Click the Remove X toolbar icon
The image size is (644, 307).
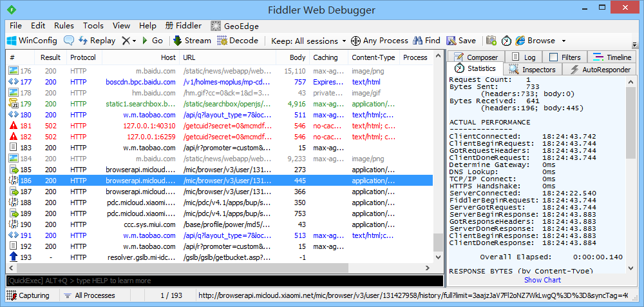(x=126, y=41)
